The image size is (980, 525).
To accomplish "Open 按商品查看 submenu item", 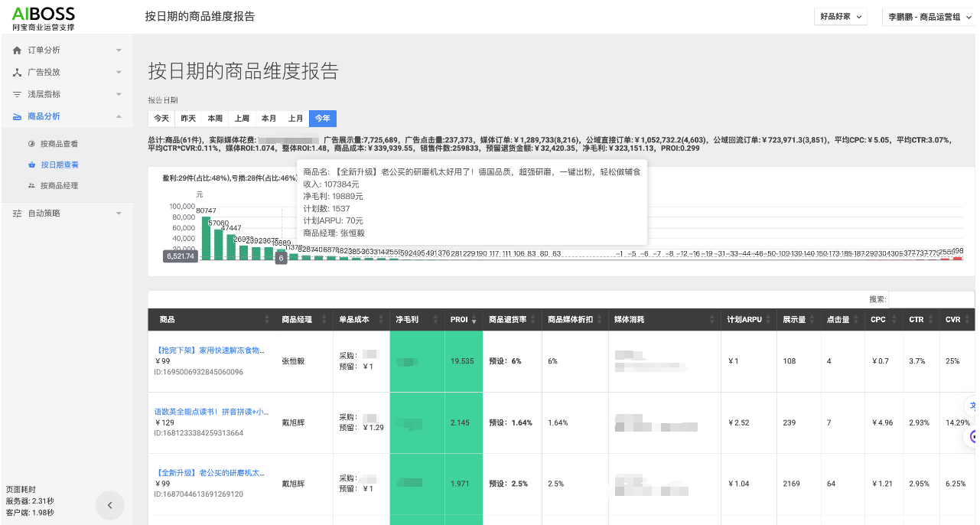I will tap(59, 144).
